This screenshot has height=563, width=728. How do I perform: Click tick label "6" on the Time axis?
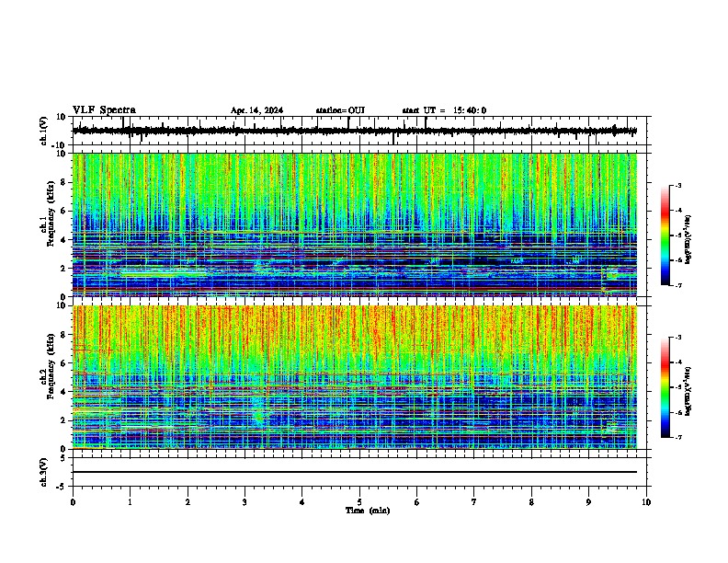[417, 502]
